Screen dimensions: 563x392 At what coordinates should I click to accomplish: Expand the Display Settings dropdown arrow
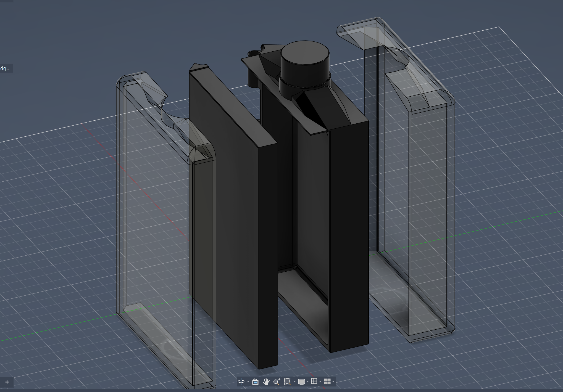307,382
